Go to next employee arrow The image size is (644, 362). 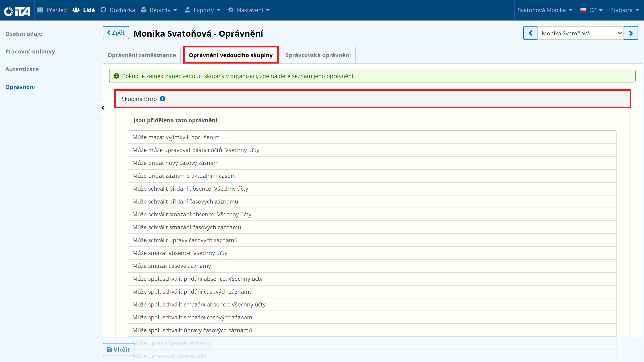pos(631,33)
